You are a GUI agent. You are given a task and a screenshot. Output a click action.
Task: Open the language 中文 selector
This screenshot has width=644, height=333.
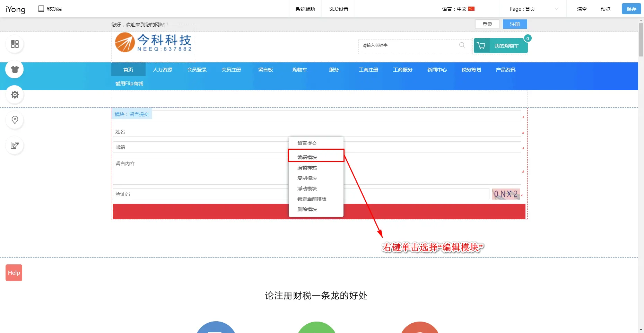coord(458,9)
